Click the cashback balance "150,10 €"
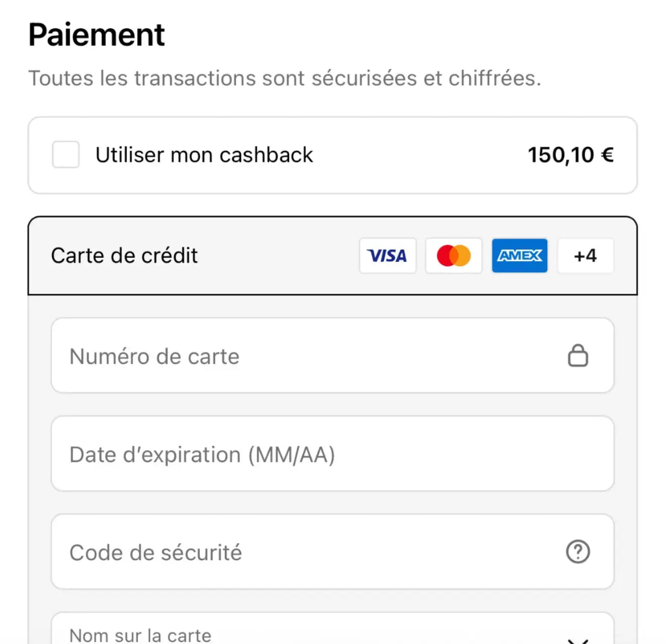The width and height of the screenshot is (666, 644). [x=570, y=155]
